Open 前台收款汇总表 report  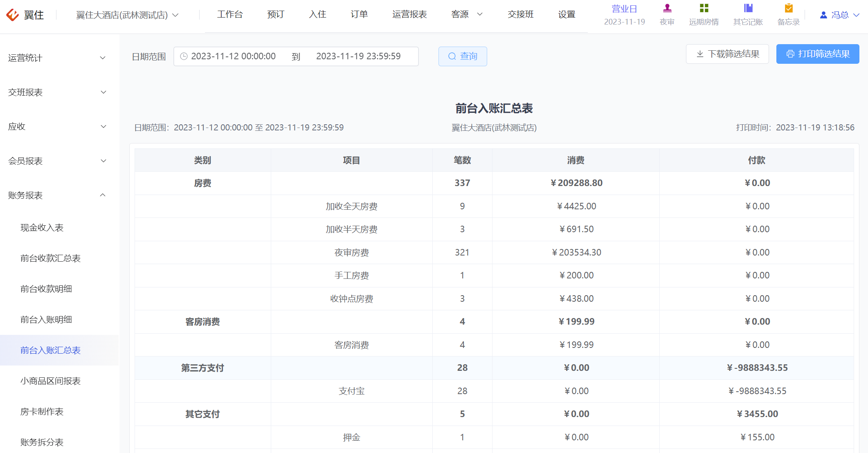(x=59, y=258)
